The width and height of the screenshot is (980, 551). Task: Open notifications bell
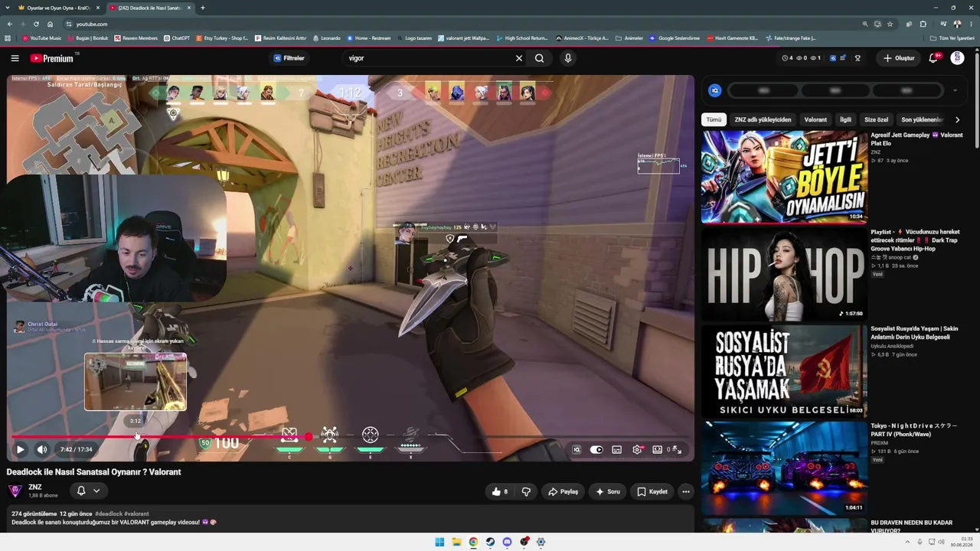point(933,58)
